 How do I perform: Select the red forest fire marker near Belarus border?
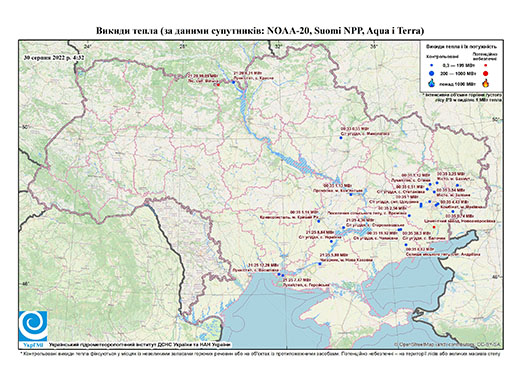[218, 85]
